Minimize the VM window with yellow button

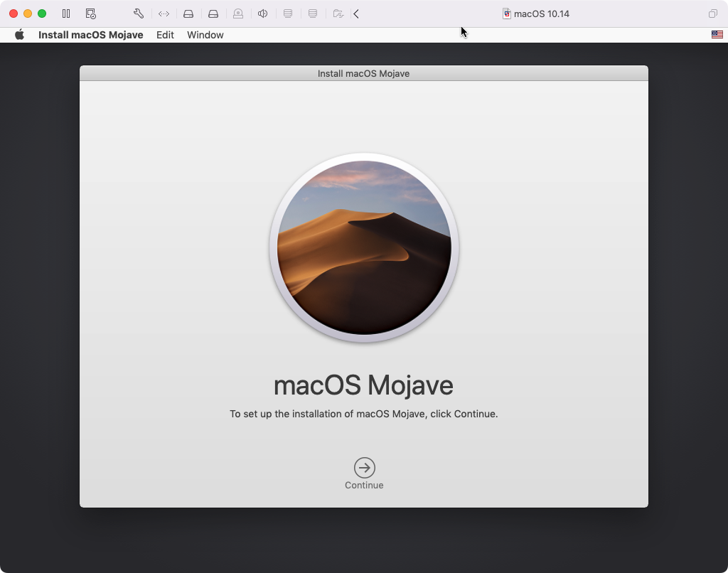(28, 14)
